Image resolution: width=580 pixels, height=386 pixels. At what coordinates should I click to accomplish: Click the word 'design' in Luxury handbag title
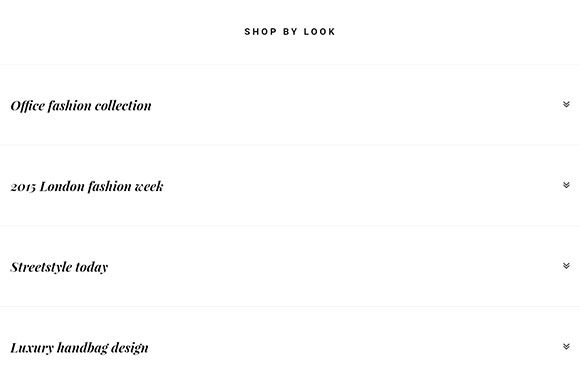pos(129,348)
